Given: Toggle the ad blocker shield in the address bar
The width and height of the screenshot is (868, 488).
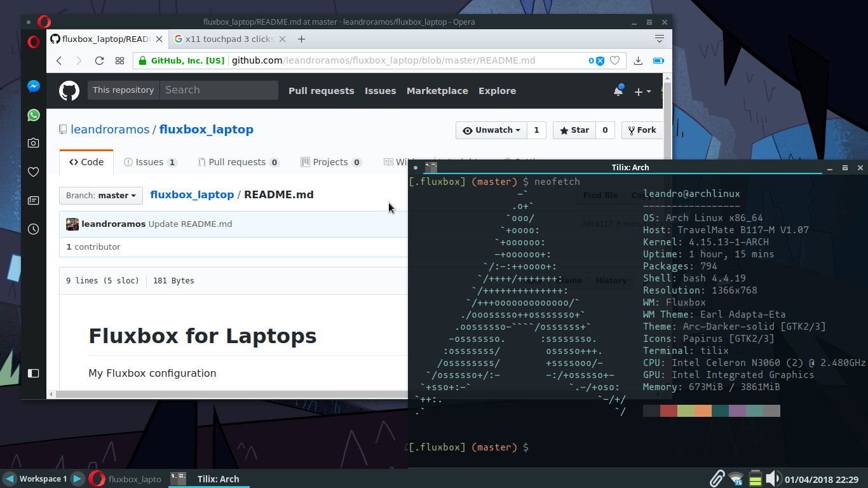Looking at the screenshot, I should pos(599,61).
